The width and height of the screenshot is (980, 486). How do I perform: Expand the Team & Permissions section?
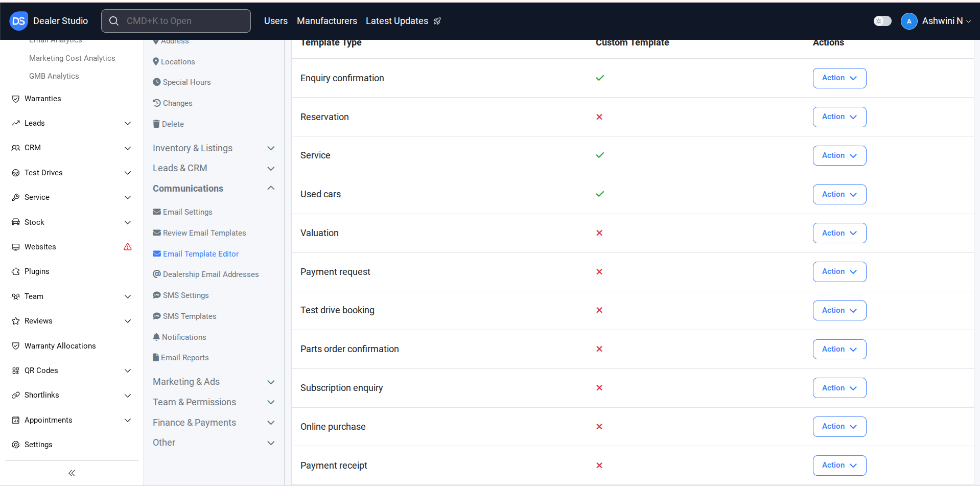click(214, 402)
